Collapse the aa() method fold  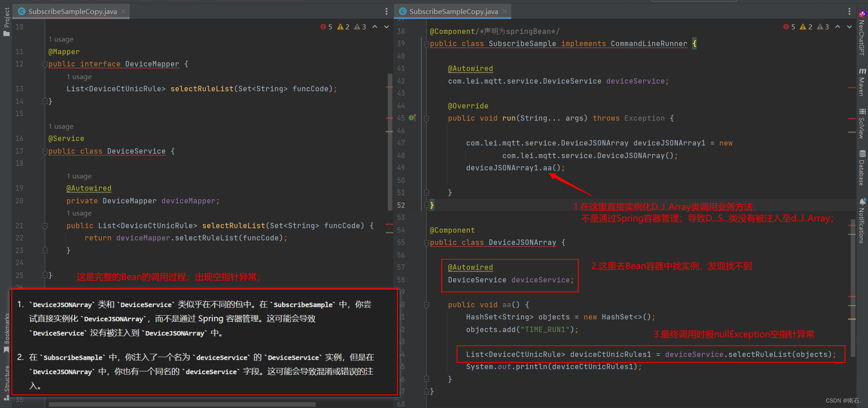[x=426, y=305]
